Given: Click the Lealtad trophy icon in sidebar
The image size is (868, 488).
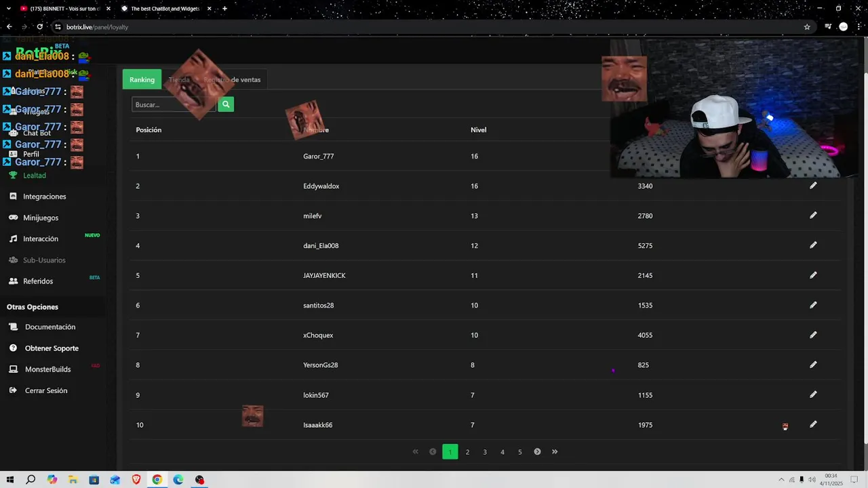Looking at the screenshot, I should click(x=13, y=175).
